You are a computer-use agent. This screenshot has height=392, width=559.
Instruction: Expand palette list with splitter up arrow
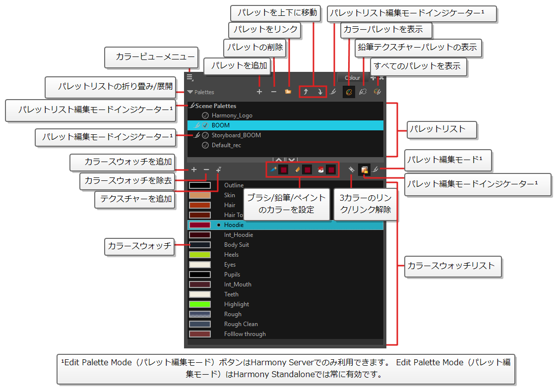279,160
